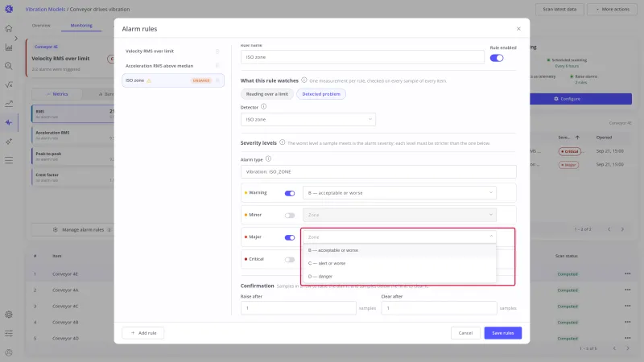
Task: Click the icon on the ISO zone rule row
Action: (x=217, y=80)
